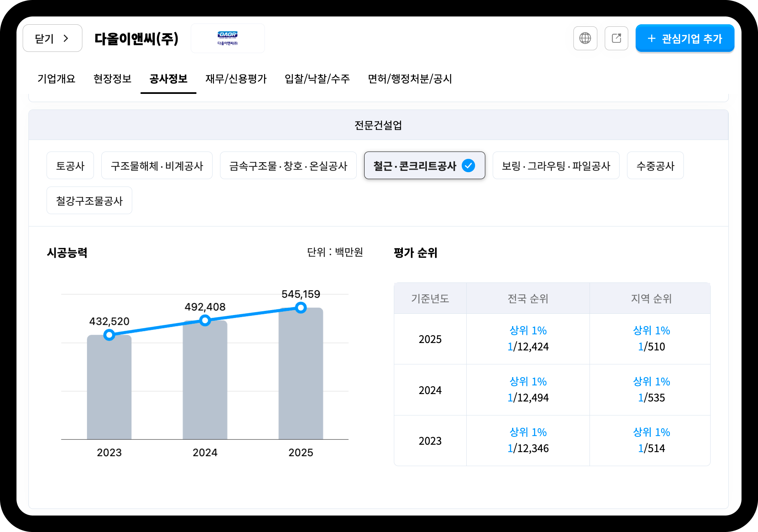Switch to the 기업개요 tab
758x532 pixels.
56,79
